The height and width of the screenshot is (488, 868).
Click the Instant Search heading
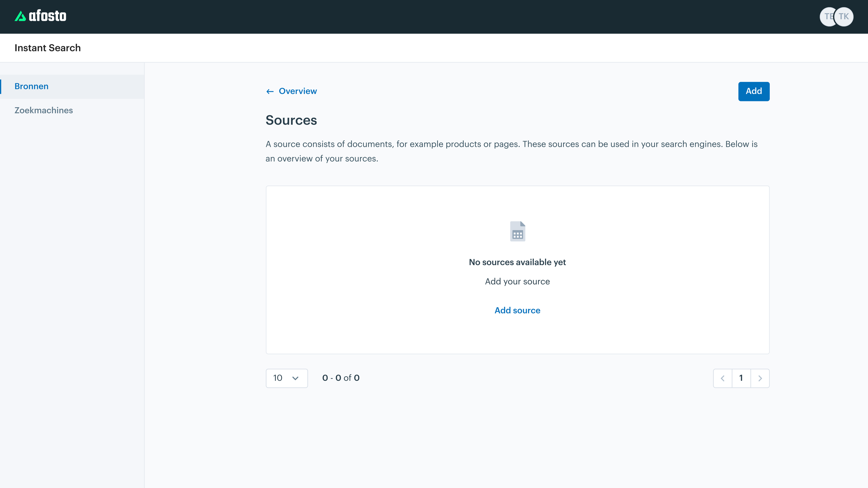48,48
